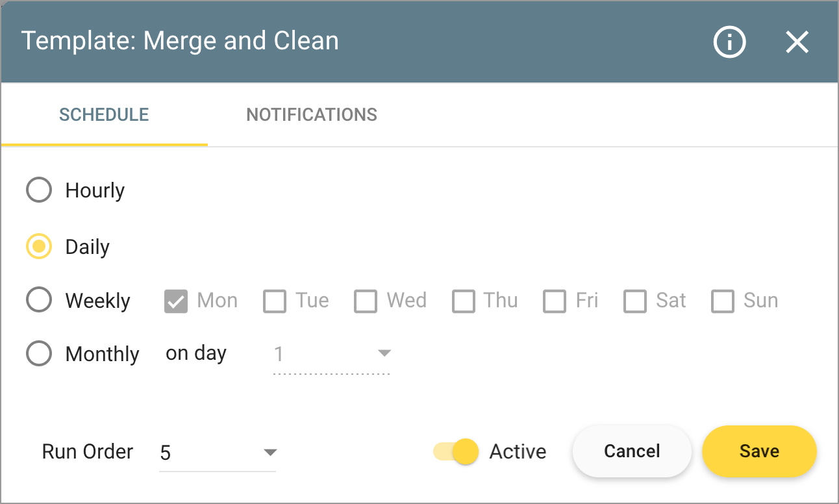Image resolution: width=839 pixels, height=504 pixels.
Task: Expand the Run Order dropdown
Action: [218, 452]
